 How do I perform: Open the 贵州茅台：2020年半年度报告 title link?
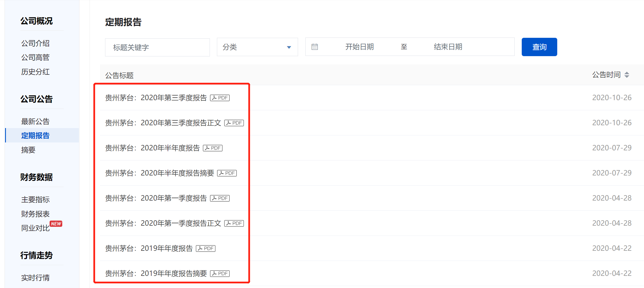click(152, 148)
